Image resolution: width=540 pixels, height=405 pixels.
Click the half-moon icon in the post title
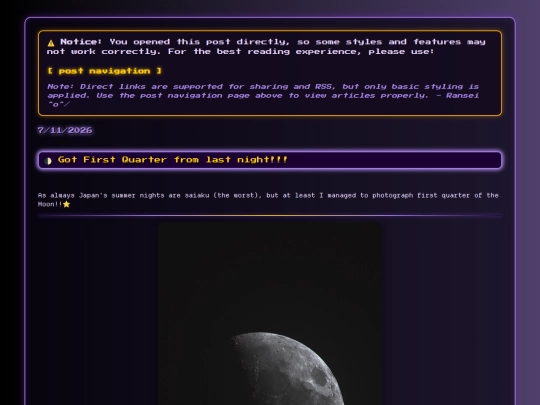pyautogui.click(x=48, y=160)
